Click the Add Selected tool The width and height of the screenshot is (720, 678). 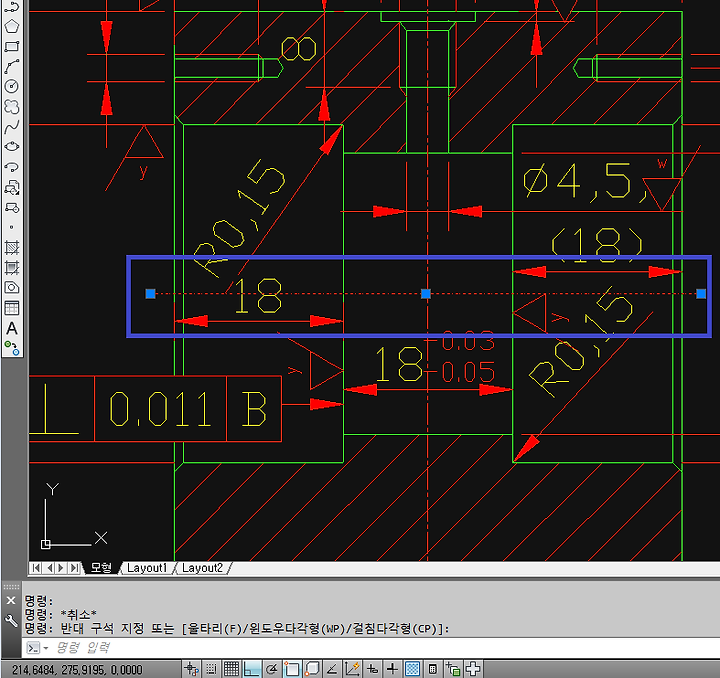11,348
